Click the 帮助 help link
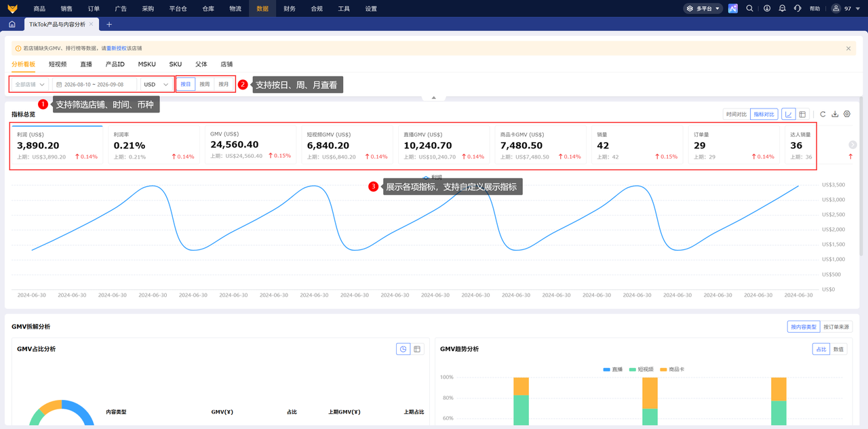Viewport: 868px width, 429px height. coord(814,9)
